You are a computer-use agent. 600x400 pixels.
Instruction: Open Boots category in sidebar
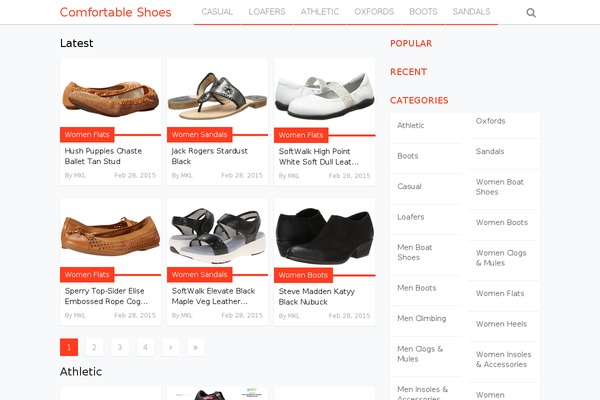click(408, 156)
